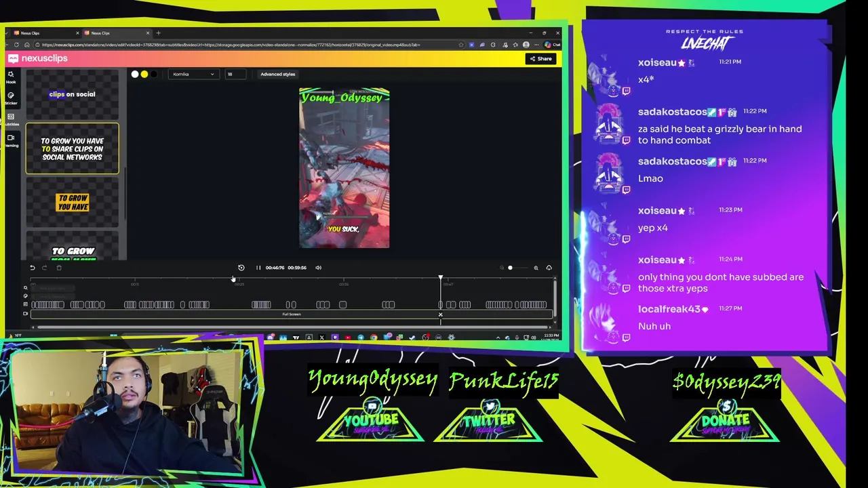Choose the black subtitle color swatch
The image size is (868, 488).
click(x=154, y=74)
